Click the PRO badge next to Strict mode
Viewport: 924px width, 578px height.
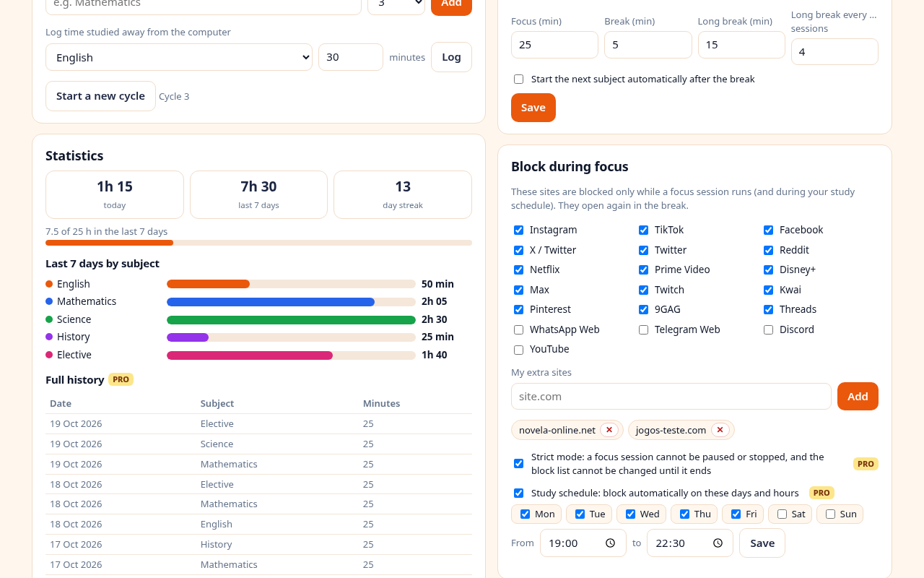866,464
